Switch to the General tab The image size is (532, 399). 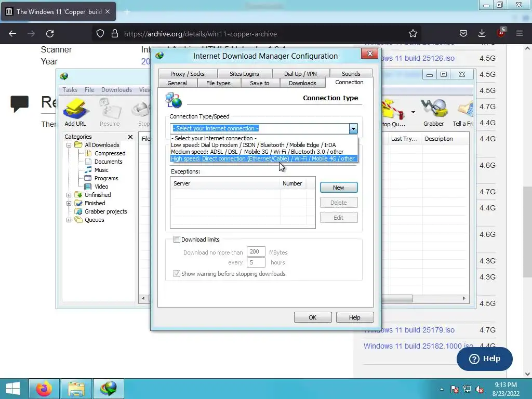pos(177,83)
